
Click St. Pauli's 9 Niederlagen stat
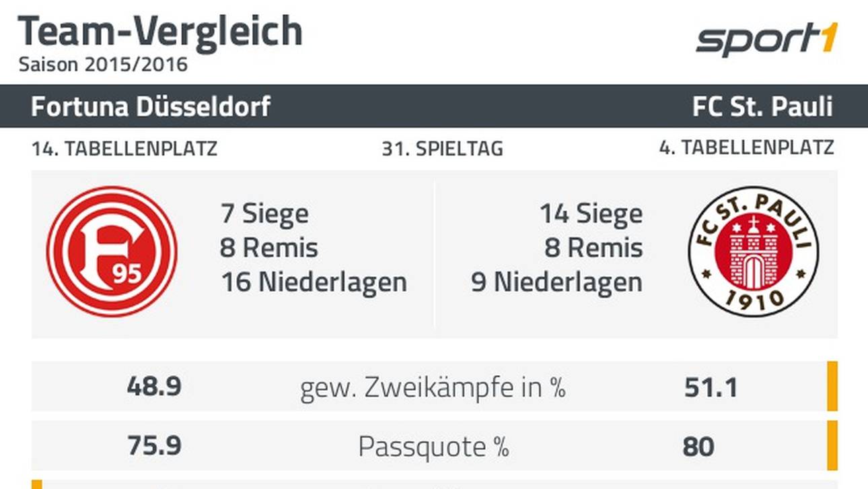pos(556,282)
